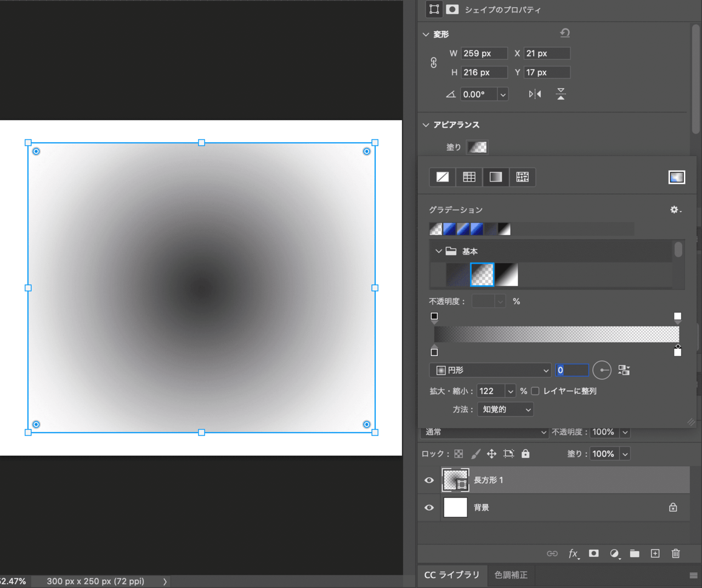Open the 方法 知覚的 dropdown
The height and width of the screenshot is (588, 702).
(x=506, y=410)
